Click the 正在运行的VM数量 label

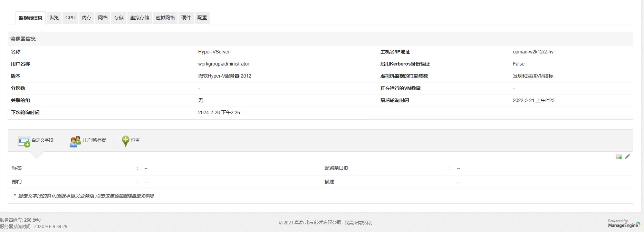pyautogui.click(x=401, y=88)
